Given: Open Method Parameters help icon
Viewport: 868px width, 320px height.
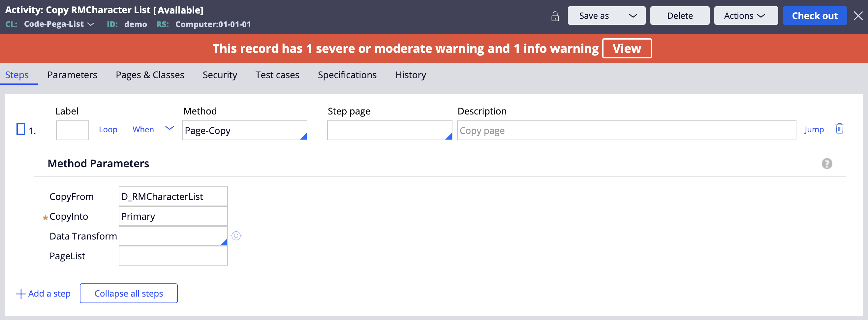Looking at the screenshot, I should tap(826, 164).
